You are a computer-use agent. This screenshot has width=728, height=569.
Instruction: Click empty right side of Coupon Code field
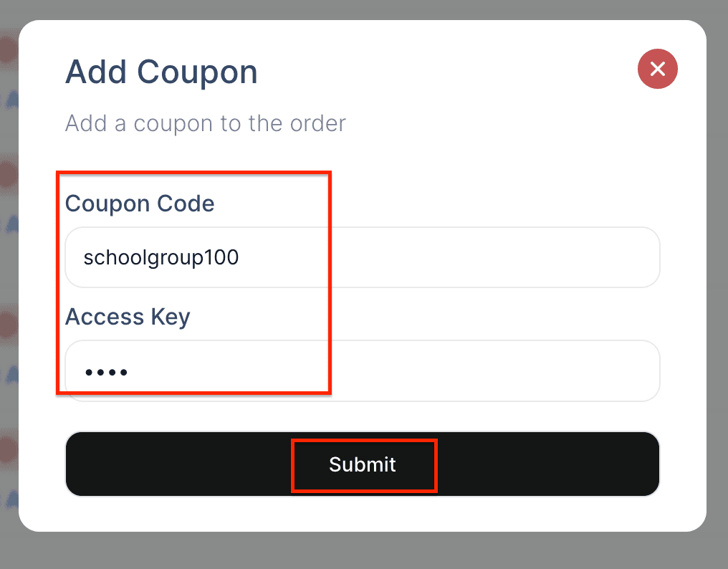click(x=537, y=257)
